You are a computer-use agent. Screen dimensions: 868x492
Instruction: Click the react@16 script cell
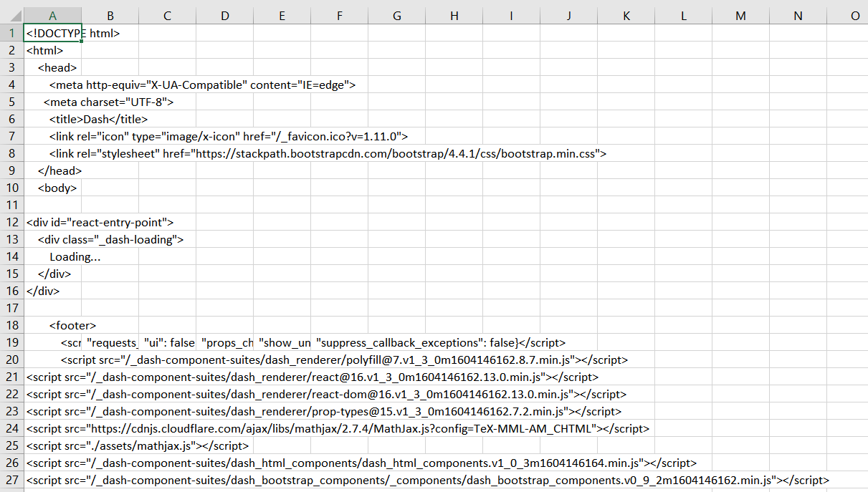[x=53, y=377]
